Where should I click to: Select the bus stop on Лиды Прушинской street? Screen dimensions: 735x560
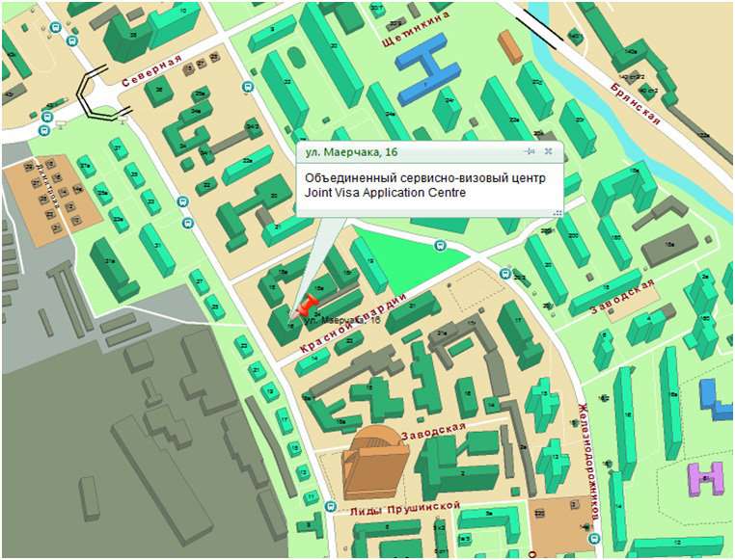coord(331,506)
